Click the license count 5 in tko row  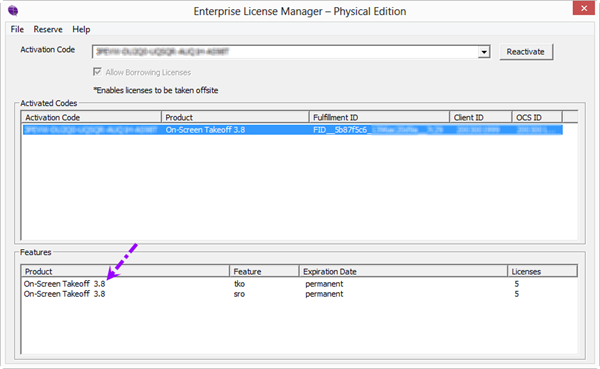click(517, 284)
